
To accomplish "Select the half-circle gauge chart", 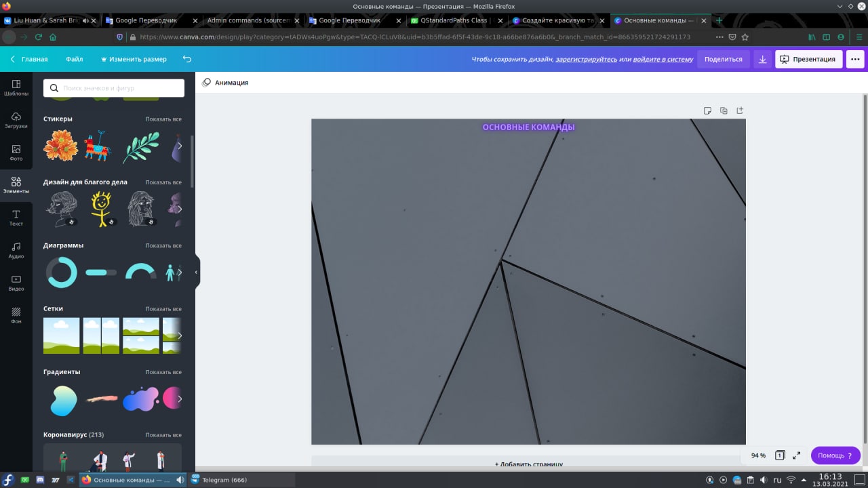I will point(140,272).
